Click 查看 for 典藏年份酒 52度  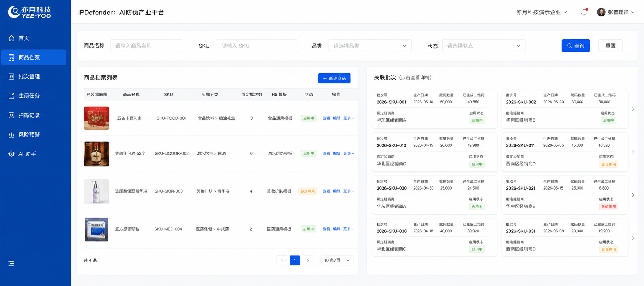(x=326, y=153)
